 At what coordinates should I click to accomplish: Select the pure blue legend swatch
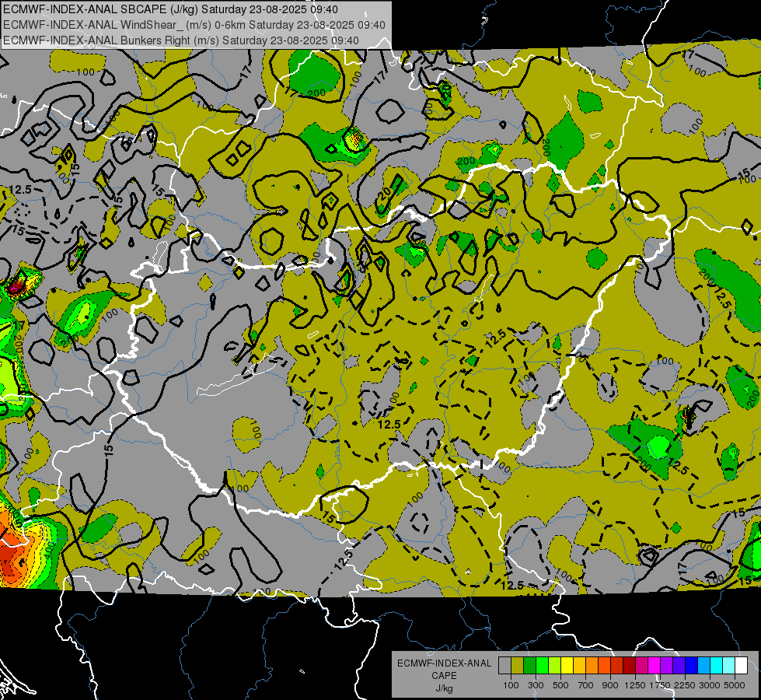(692, 666)
